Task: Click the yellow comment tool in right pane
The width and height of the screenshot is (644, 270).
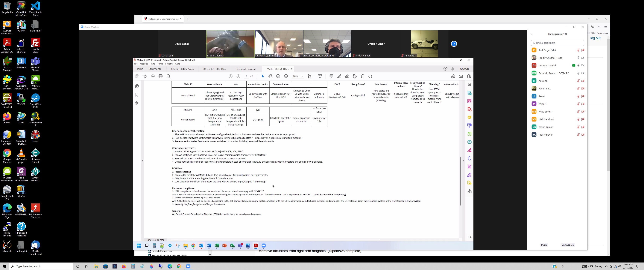Action: pyautogui.click(x=469, y=117)
